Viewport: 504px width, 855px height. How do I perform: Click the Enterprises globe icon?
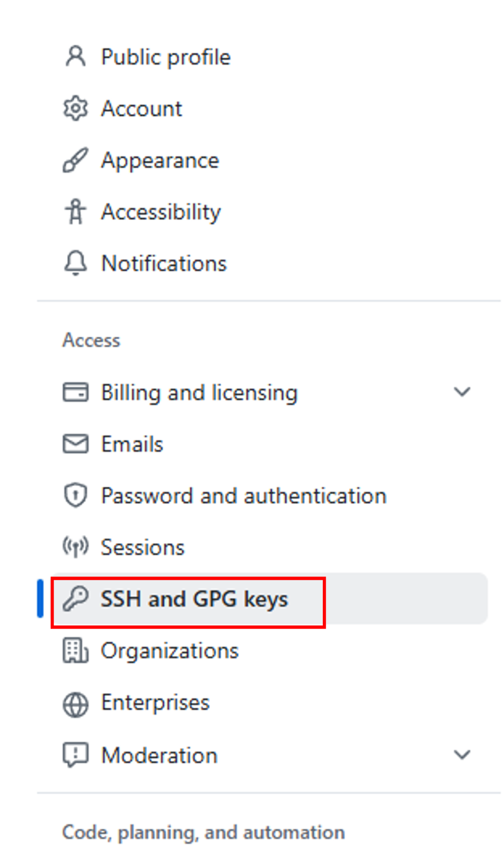tap(76, 703)
